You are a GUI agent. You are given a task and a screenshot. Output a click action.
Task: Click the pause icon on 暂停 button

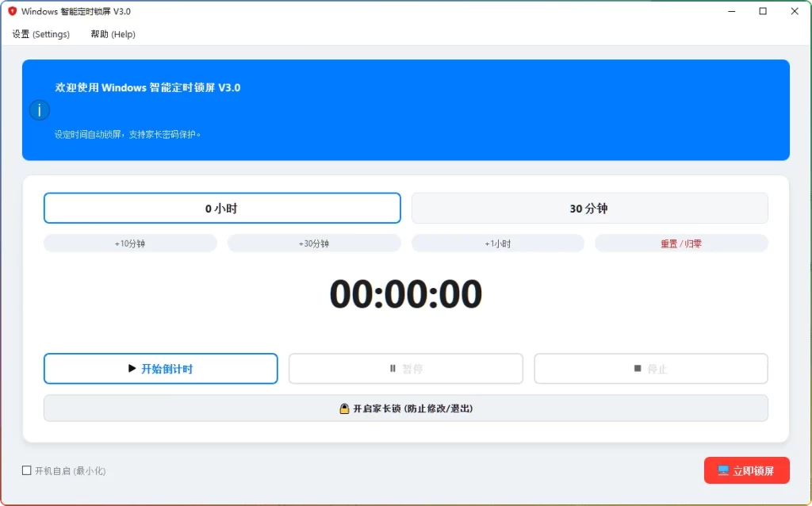[393, 368]
